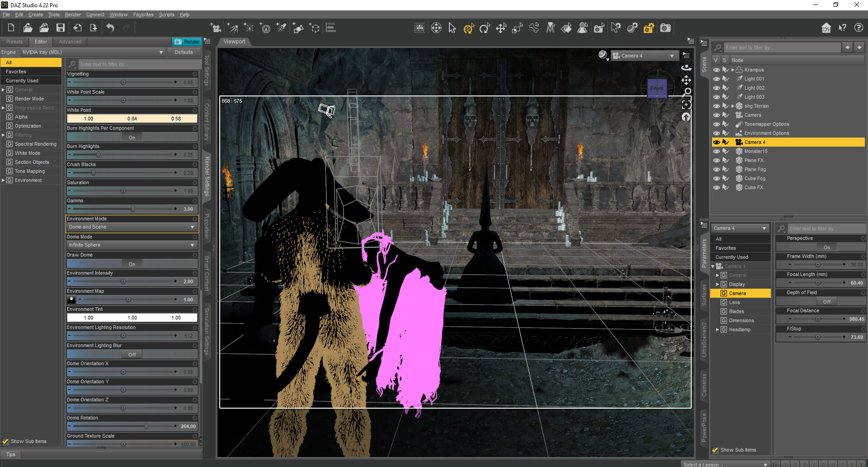Open the Environment Mode dropdown
Viewport: 868px width, 467px height.
(x=132, y=227)
